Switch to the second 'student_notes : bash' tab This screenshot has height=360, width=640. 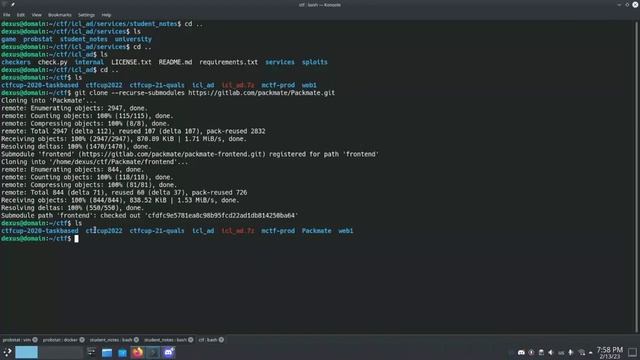(165, 340)
